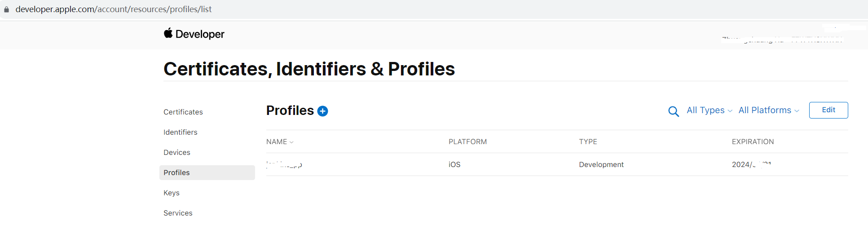
Task: Select Devices from the sidebar
Action: tap(177, 152)
